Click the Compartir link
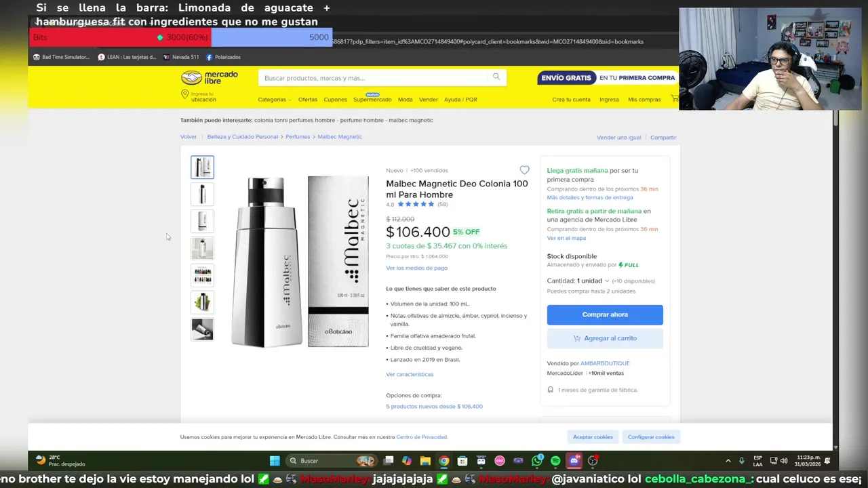This screenshot has height=488, width=868. (x=663, y=138)
